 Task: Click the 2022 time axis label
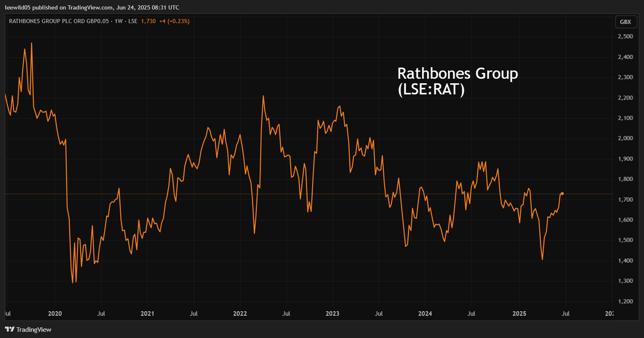pos(240,313)
